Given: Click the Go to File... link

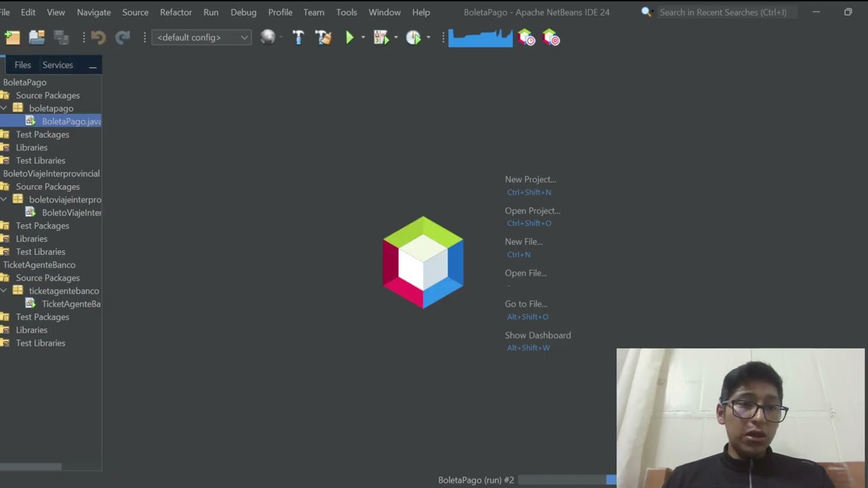Looking at the screenshot, I should click(x=526, y=304).
